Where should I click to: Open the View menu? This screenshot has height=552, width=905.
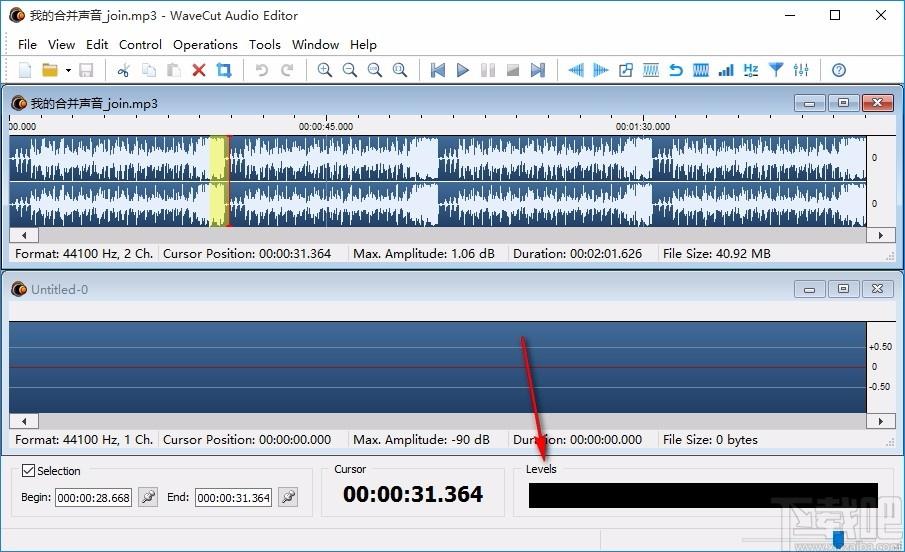click(61, 44)
